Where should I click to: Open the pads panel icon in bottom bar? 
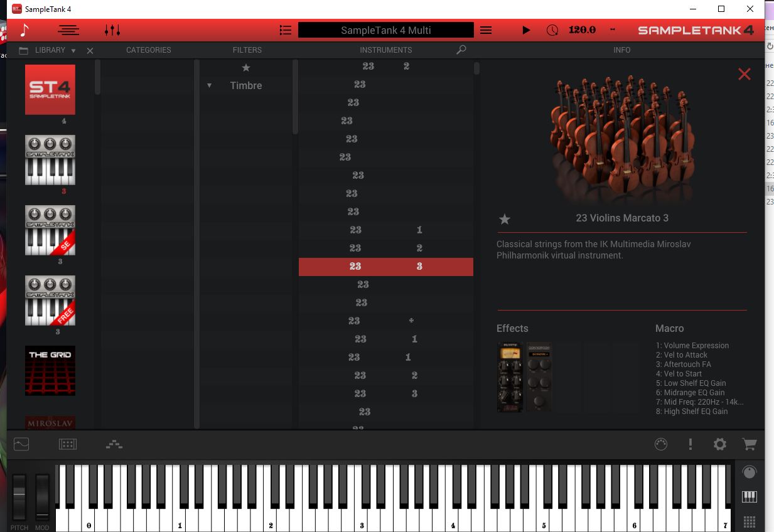click(x=68, y=444)
